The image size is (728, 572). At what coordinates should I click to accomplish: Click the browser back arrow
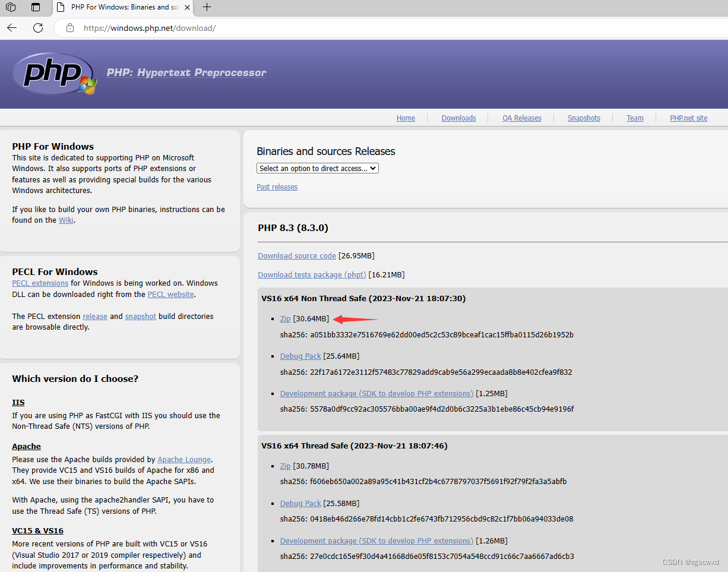[12, 28]
